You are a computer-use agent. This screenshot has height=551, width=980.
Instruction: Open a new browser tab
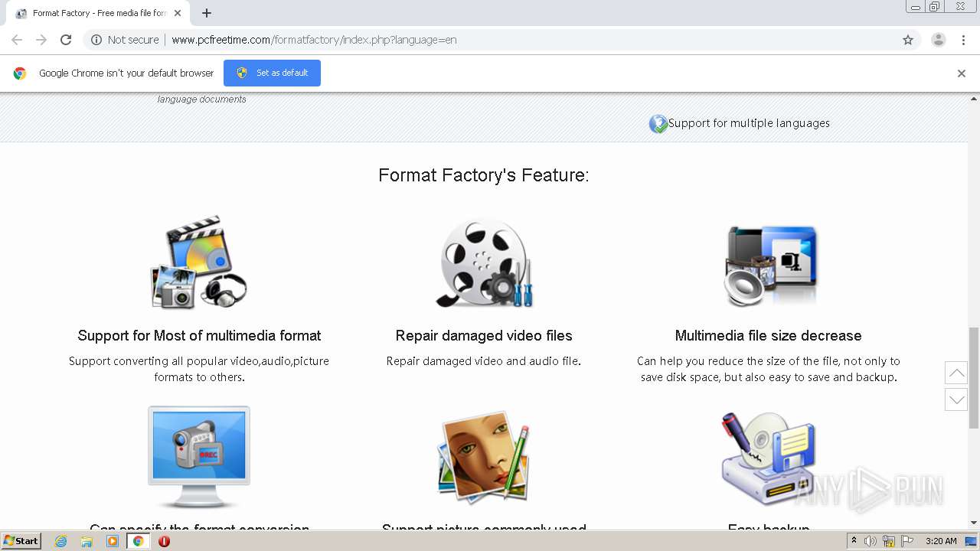[x=207, y=13]
